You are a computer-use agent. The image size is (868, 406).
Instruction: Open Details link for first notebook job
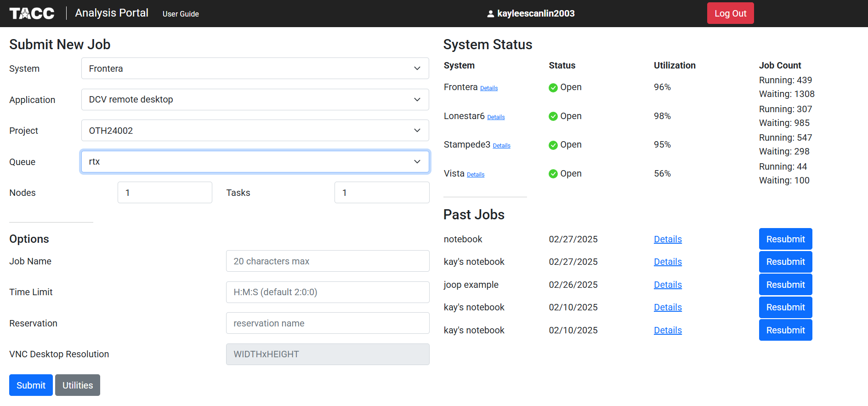[x=668, y=239]
